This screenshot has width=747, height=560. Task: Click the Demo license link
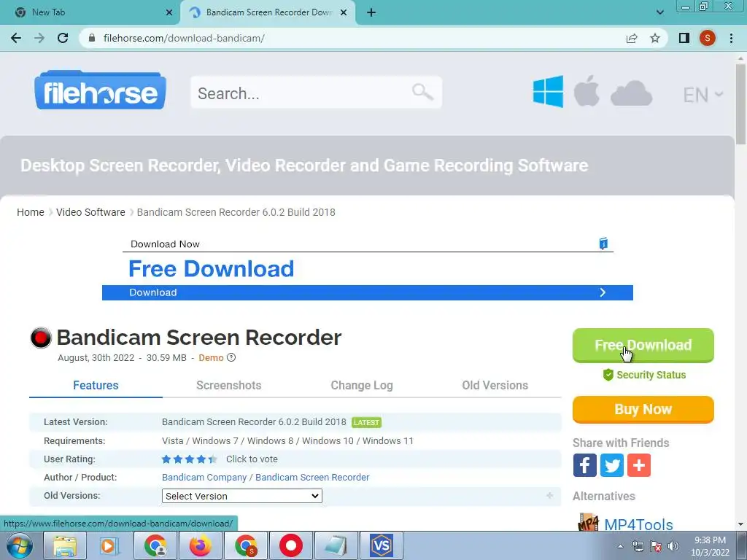pyautogui.click(x=211, y=357)
